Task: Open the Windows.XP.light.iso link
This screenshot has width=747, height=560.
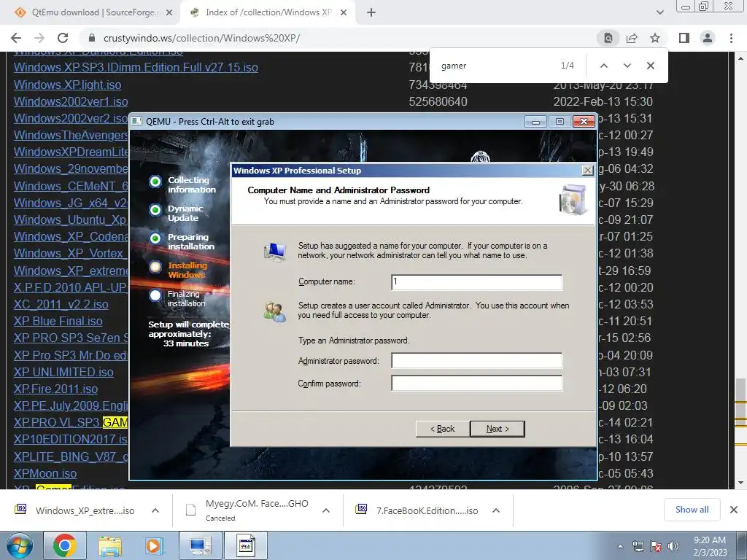Action: coord(67,85)
